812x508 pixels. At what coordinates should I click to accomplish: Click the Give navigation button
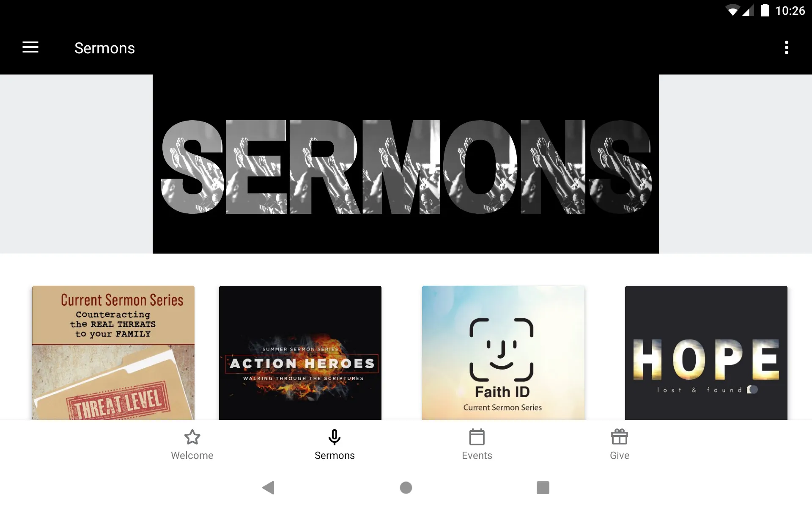pyautogui.click(x=619, y=444)
